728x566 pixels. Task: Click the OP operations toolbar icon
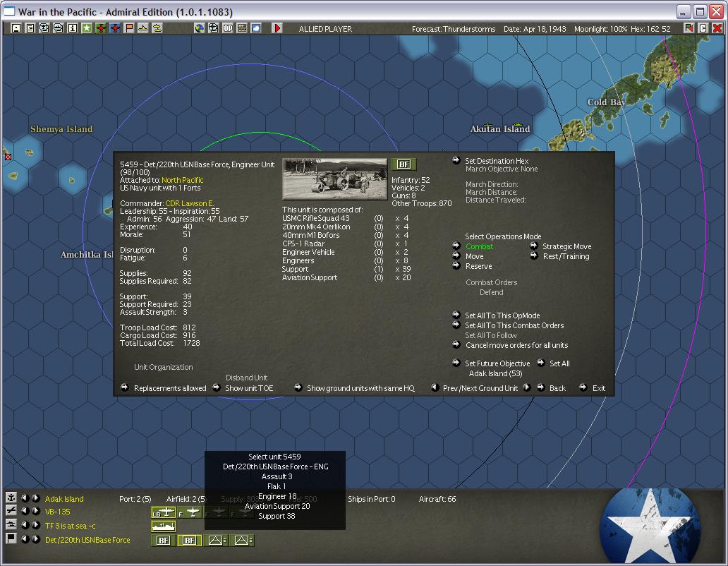coord(227,28)
